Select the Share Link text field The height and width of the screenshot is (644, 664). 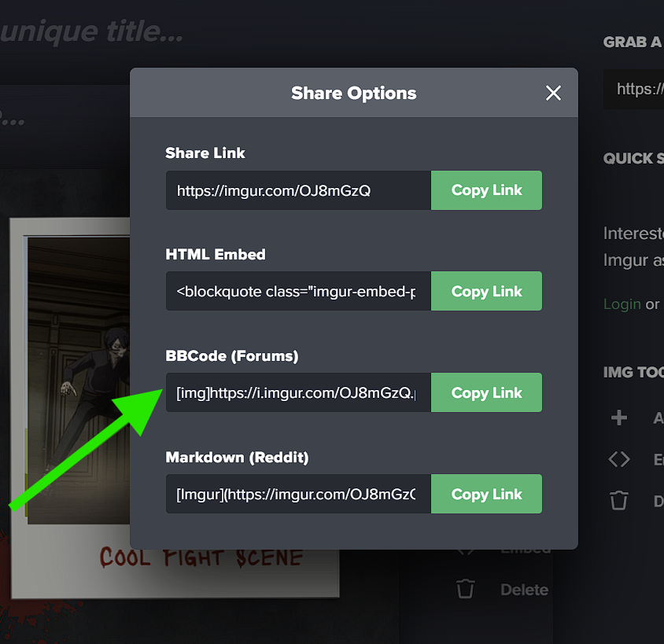coord(298,190)
